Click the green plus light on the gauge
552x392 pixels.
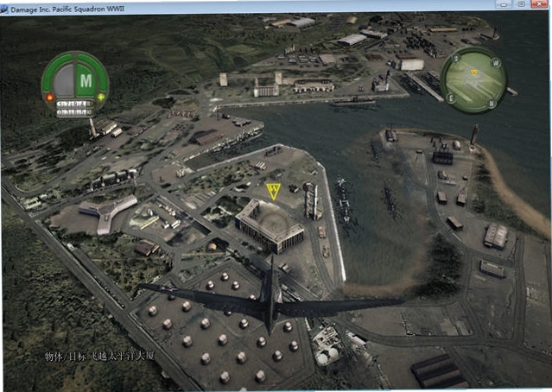[101, 97]
